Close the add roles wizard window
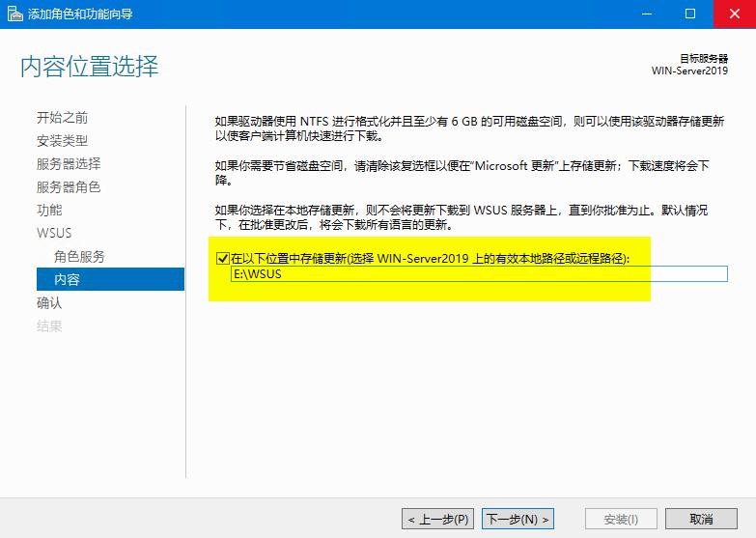This screenshot has height=538, width=756. 735,14
